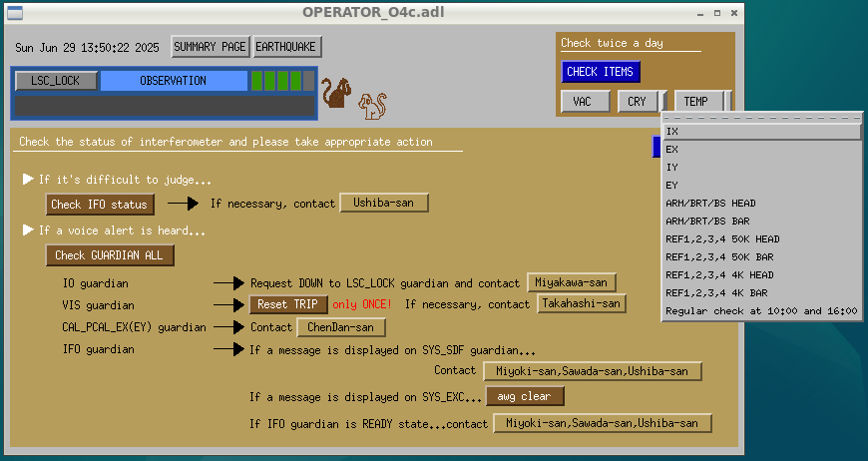Contact Ushiba-san via IFO status button
Image resolution: width=868 pixels, height=461 pixels.
pyautogui.click(x=384, y=203)
